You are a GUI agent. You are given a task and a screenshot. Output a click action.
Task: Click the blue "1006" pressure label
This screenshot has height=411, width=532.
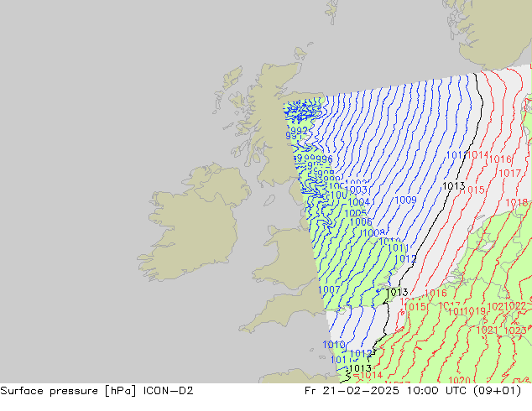click(x=361, y=221)
